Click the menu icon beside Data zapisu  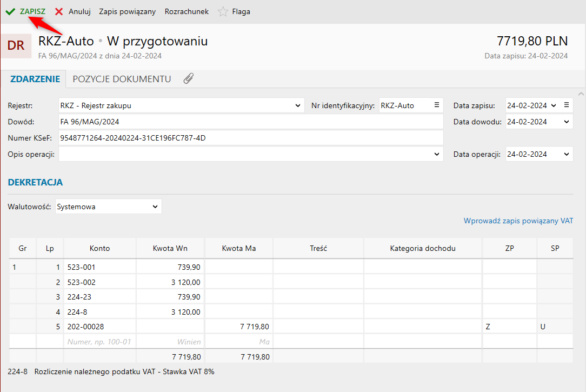point(567,105)
